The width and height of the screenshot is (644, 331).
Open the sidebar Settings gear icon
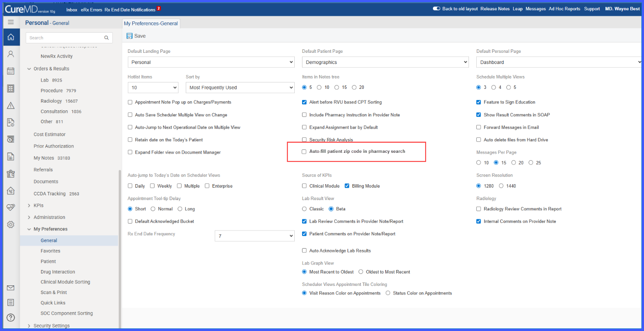click(11, 225)
